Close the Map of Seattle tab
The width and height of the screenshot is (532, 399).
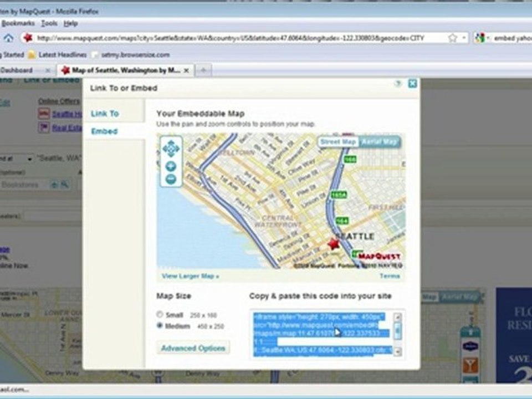tap(186, 70)
